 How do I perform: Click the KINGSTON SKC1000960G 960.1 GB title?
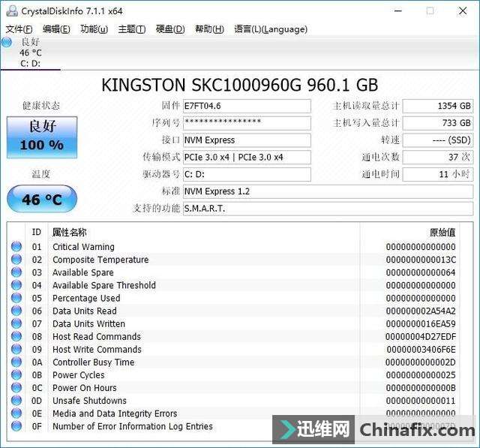pos(240,85)
